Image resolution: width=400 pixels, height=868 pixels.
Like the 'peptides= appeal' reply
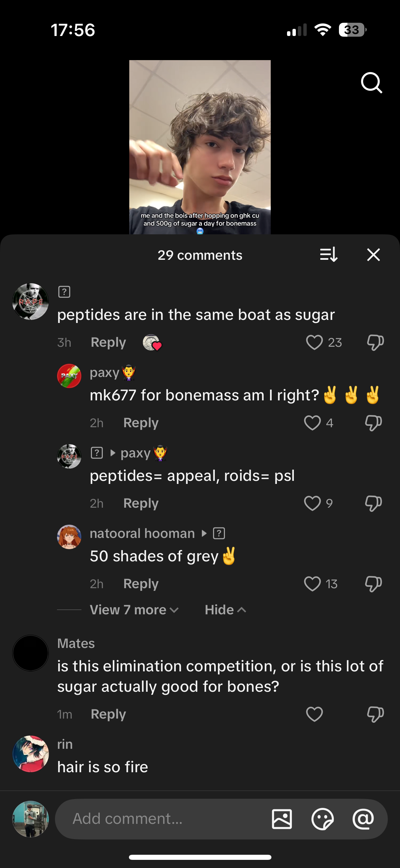pyautogui.click(x=312, y=503)
